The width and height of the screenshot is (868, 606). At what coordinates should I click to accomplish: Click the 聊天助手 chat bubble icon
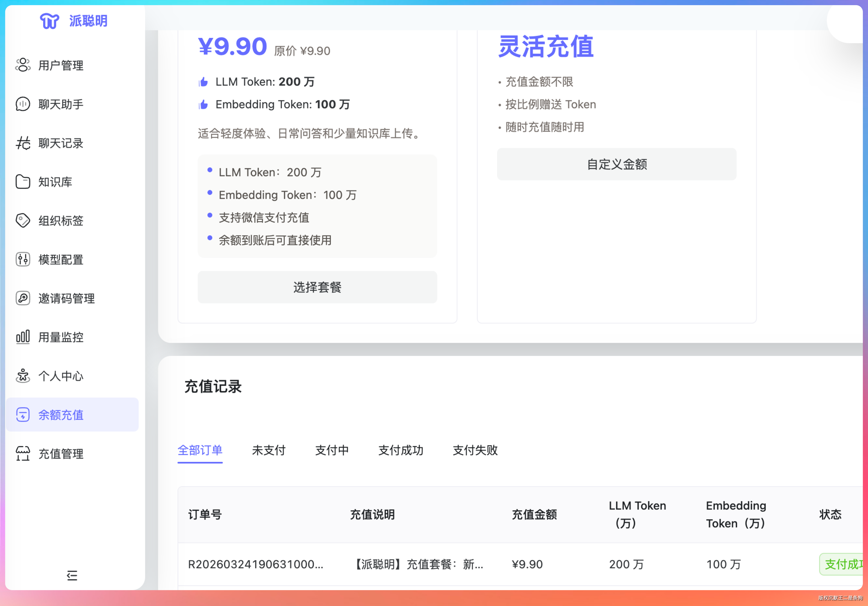23,104
